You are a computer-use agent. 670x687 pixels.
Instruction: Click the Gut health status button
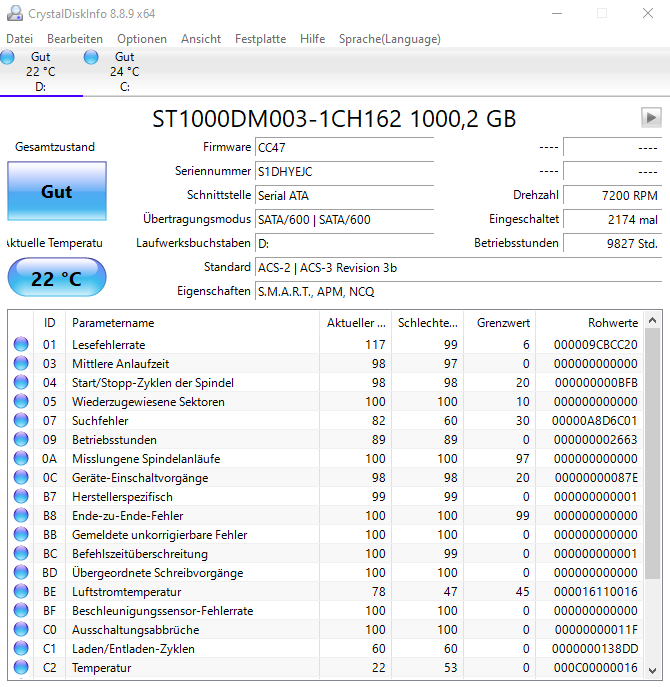[57, 191]
